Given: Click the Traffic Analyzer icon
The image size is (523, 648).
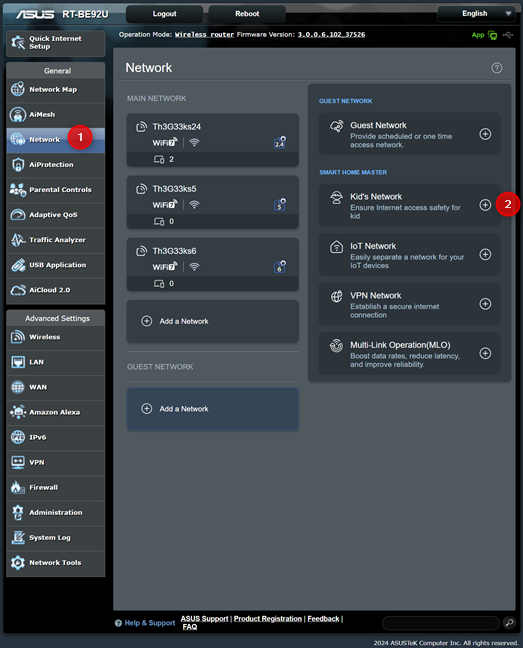Looking at the screenshot, I should 18,240.
